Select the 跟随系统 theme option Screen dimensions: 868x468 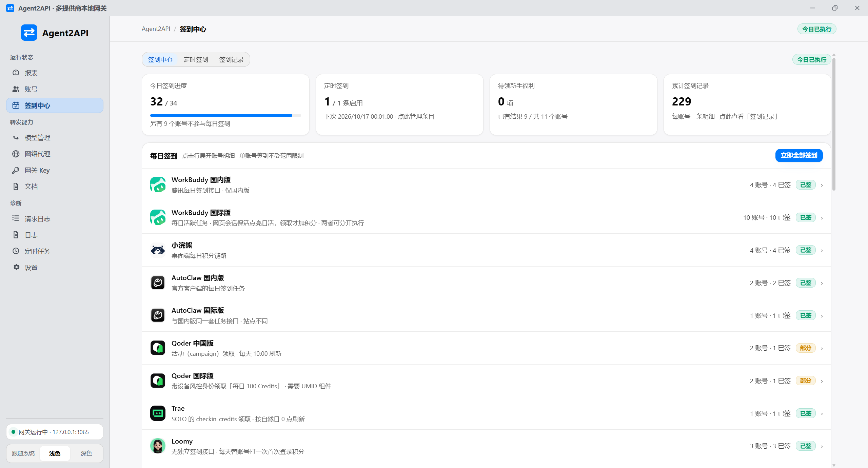23,453
